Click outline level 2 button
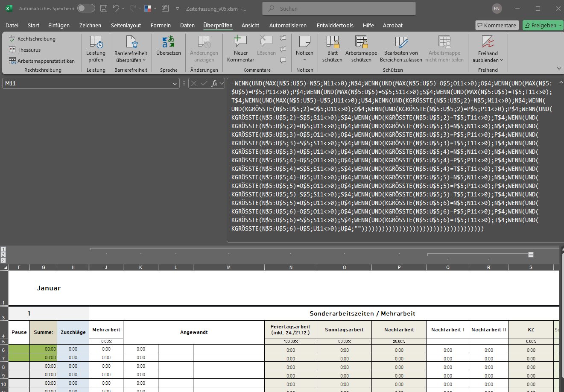This screenshot has height=392, width=564. tap(3, 255)
